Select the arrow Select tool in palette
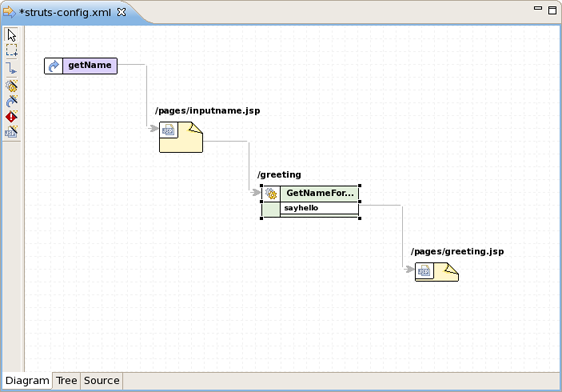The image size is (562, 392). pyautogui.click(x=11, y=35)
